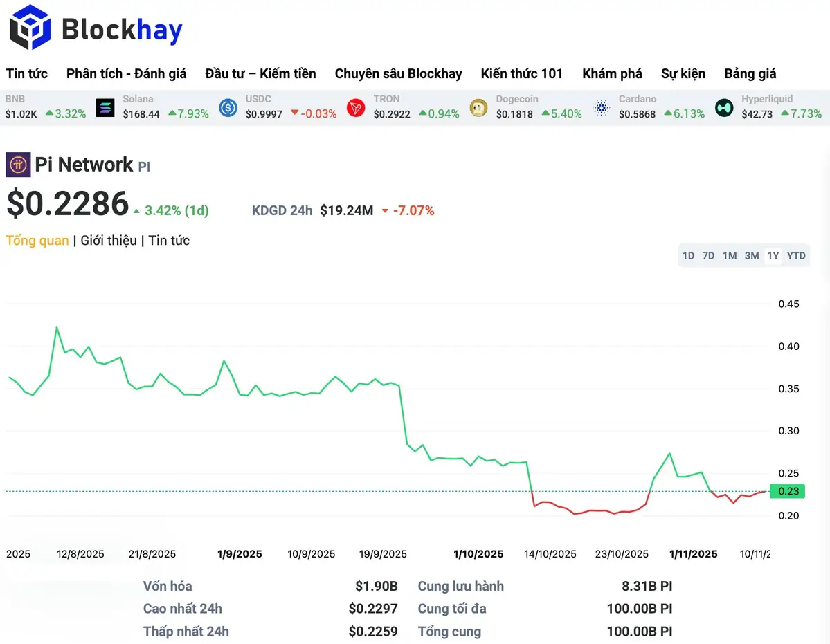The image size is (830, 644).
Task: Go to the Kiến thức 101 menu
Action: pos(522,73)
